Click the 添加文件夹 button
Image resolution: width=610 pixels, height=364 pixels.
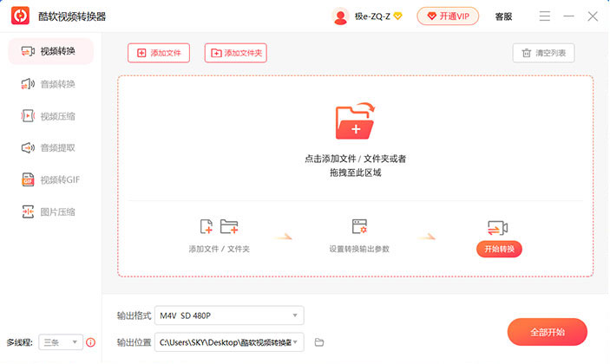(x=236, y=53)
